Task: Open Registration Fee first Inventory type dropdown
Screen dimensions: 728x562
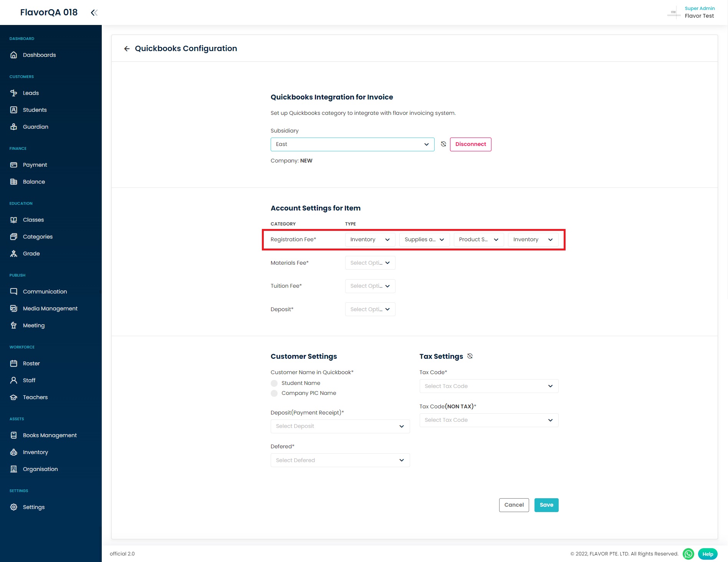Action: (370, 240)
